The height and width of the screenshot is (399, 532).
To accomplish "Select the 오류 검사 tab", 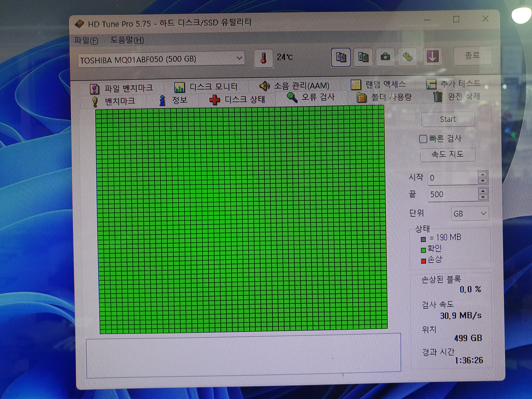I will tap(311, 97).
